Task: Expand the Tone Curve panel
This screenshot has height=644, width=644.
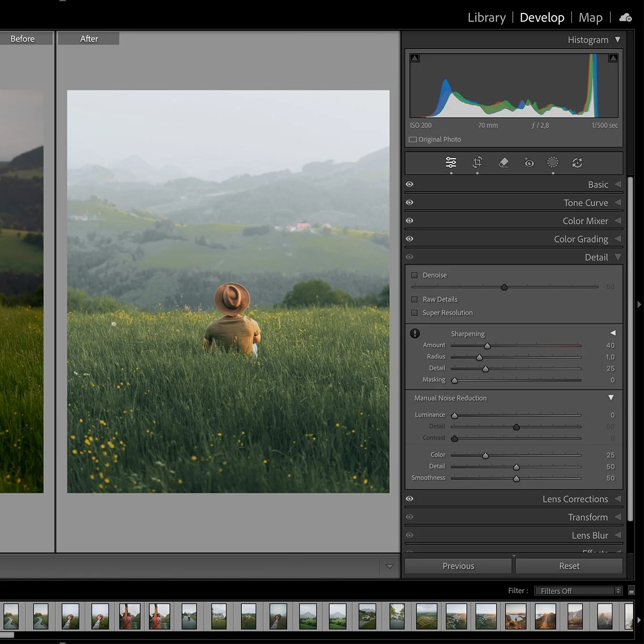Action: [x=618, y=202]
